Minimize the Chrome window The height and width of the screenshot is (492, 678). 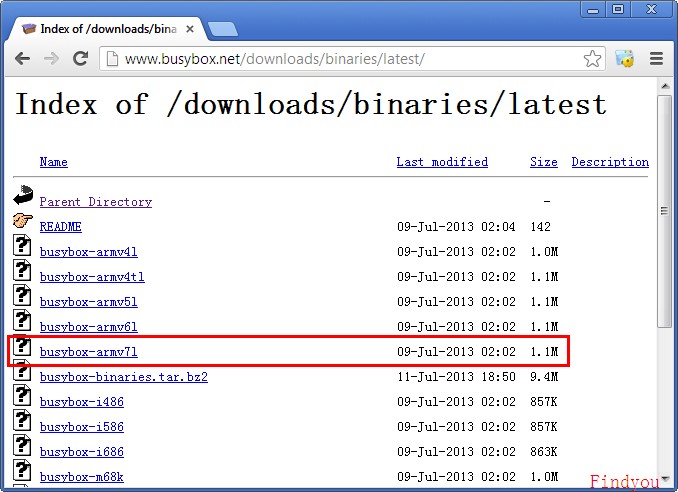(593, 9)
